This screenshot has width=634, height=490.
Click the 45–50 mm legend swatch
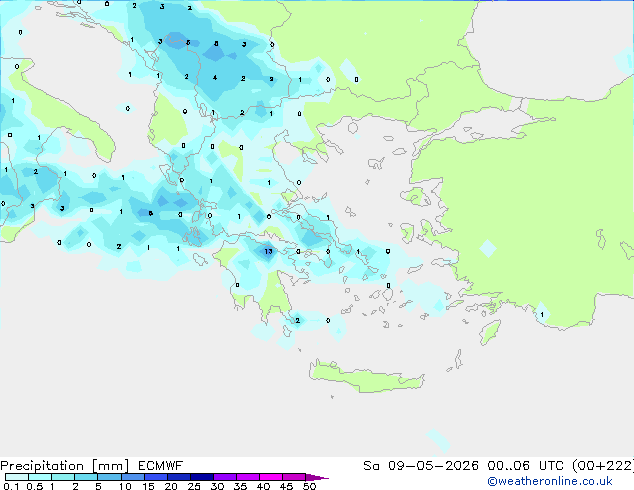(294, 477)
